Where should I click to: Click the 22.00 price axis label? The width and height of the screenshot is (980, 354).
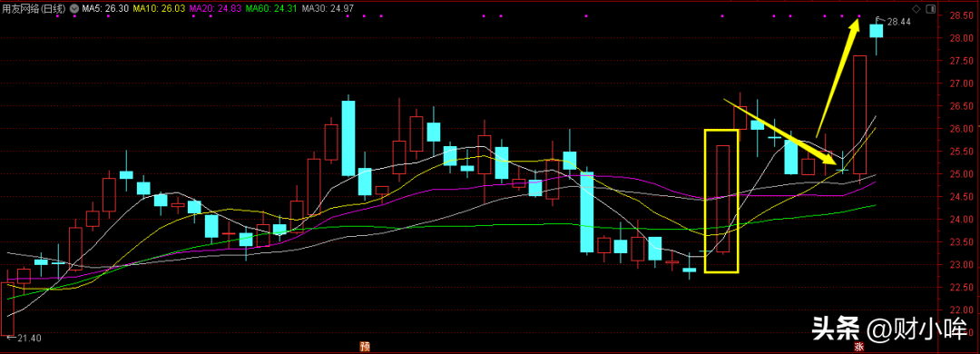(x=962, y=310)
